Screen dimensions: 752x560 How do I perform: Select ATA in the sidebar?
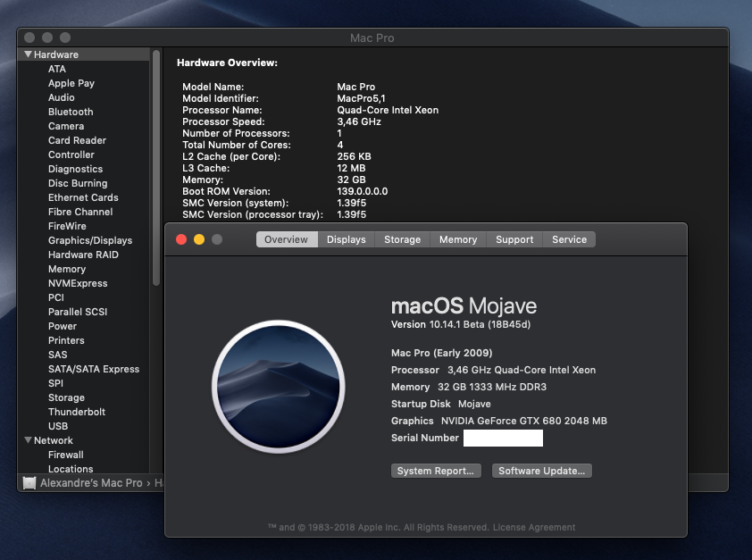tap(57, 69)
